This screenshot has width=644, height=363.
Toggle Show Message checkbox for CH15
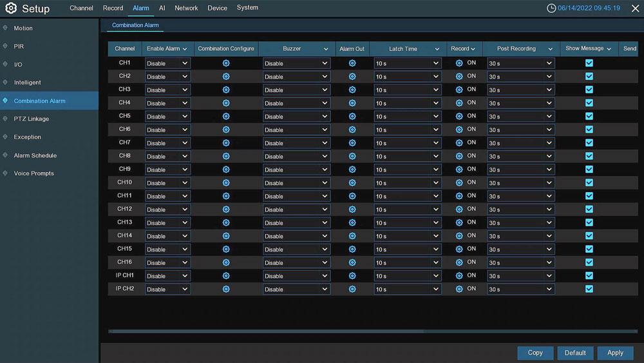point(589,250)
